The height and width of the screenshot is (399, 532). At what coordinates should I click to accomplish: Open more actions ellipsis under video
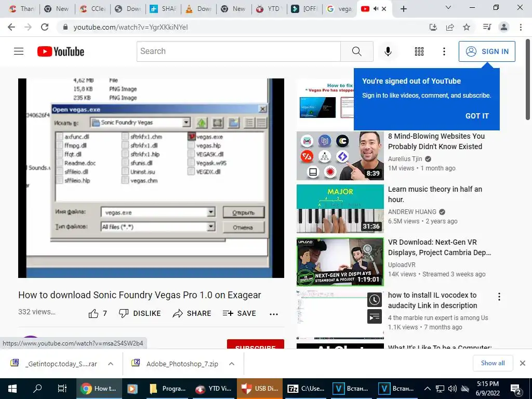coord(273,314)
